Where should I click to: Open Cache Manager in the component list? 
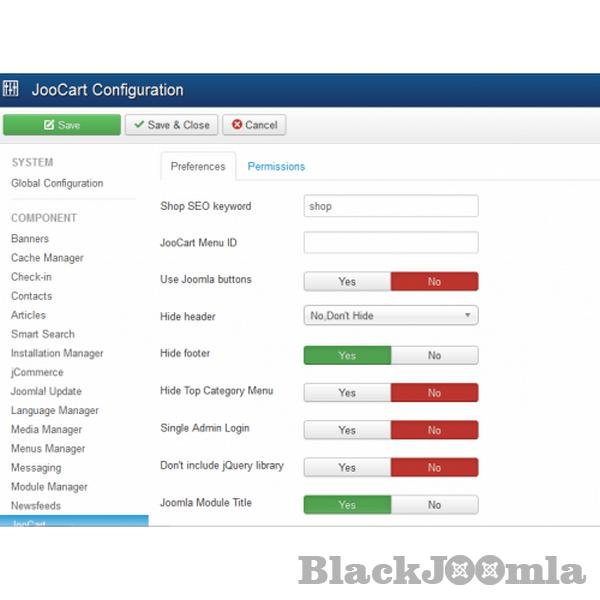coord(47,258)
